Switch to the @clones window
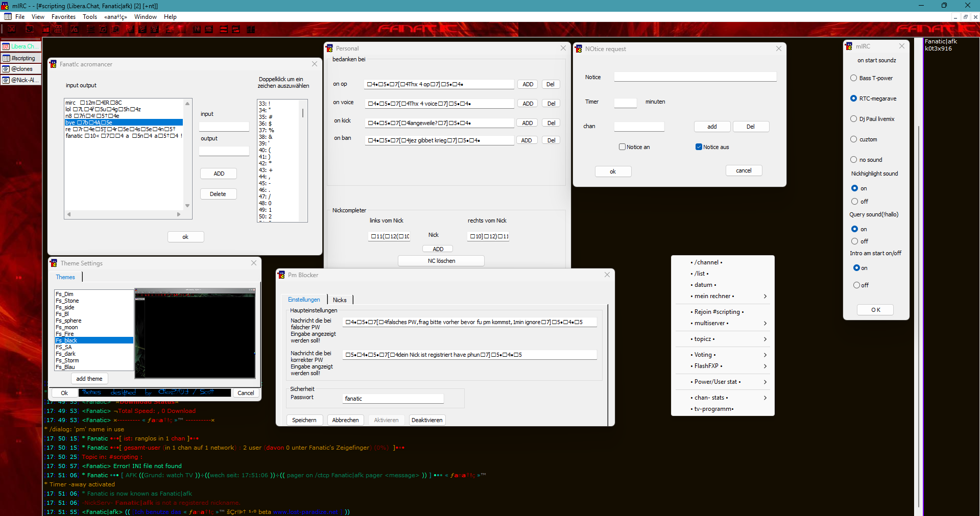This screenshot has height=516, width=980. click(x=20, y=69)
